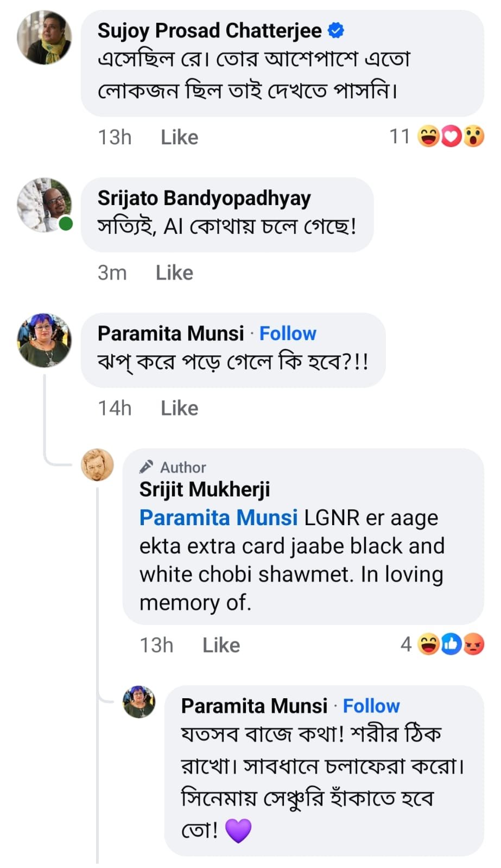
Task: Like Paramita Munsi's 14h comment
Action: [179, 408]
